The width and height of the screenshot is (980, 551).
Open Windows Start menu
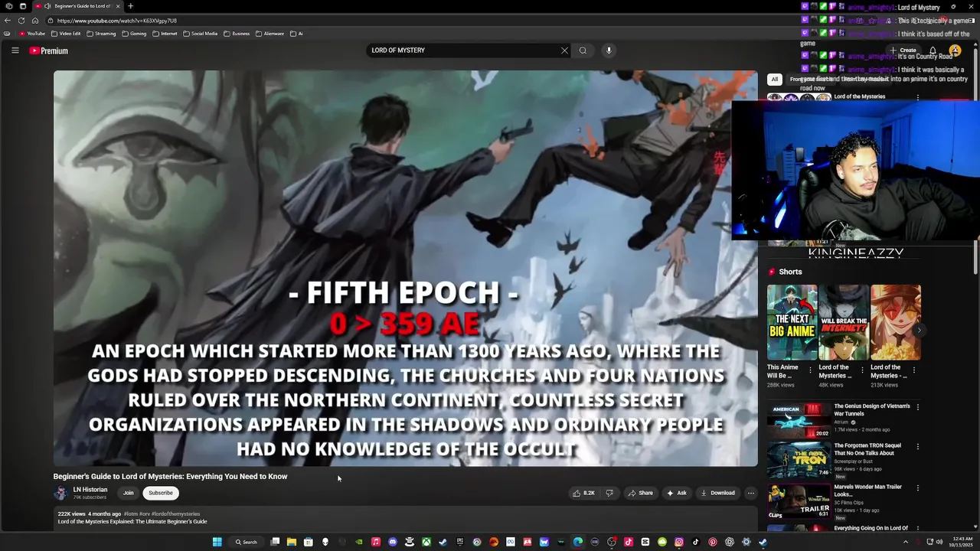click(x=217, y=542)
